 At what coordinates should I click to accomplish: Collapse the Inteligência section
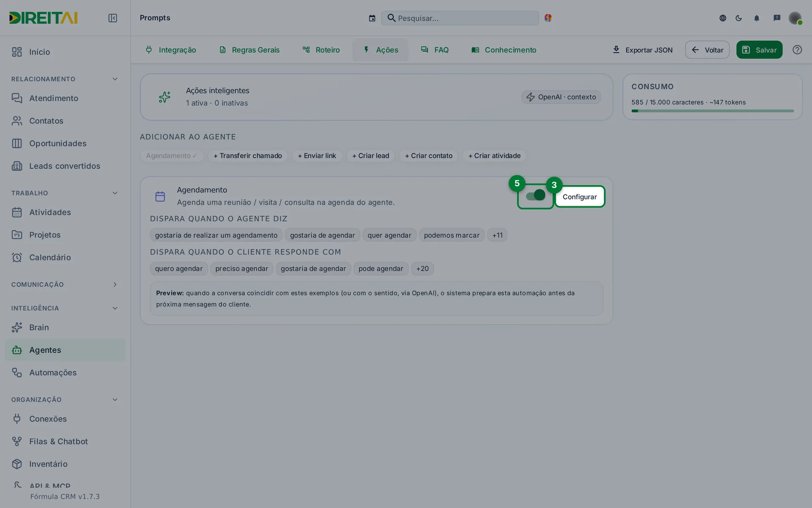click(115, 308)
